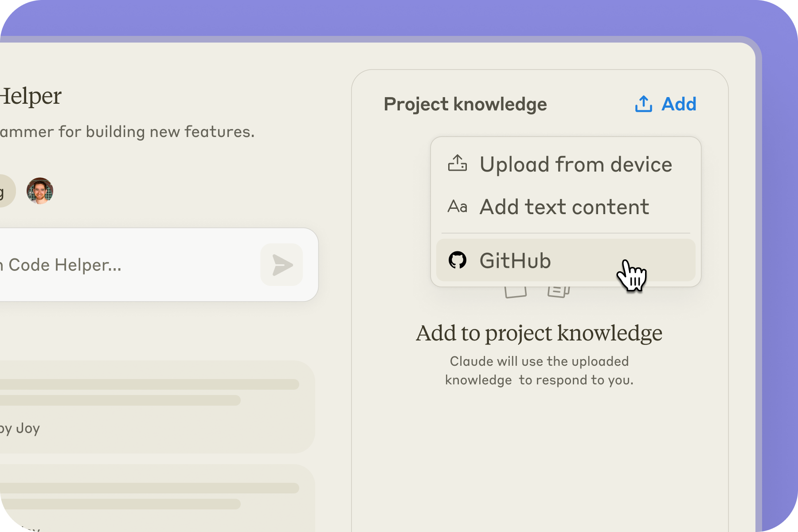Click the tray upload icon next to Upload from device

(x=458, y=163)
